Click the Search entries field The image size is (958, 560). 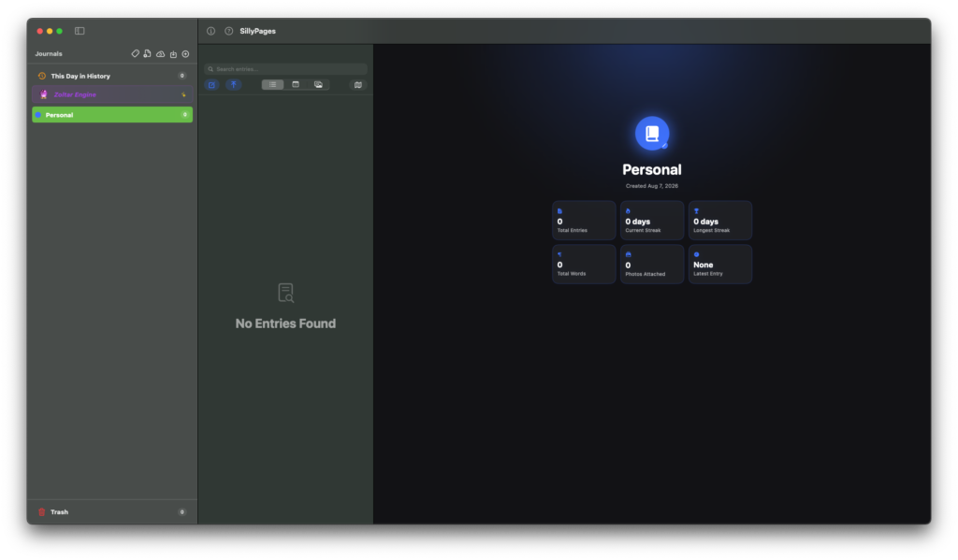click(x=285, y=69)
